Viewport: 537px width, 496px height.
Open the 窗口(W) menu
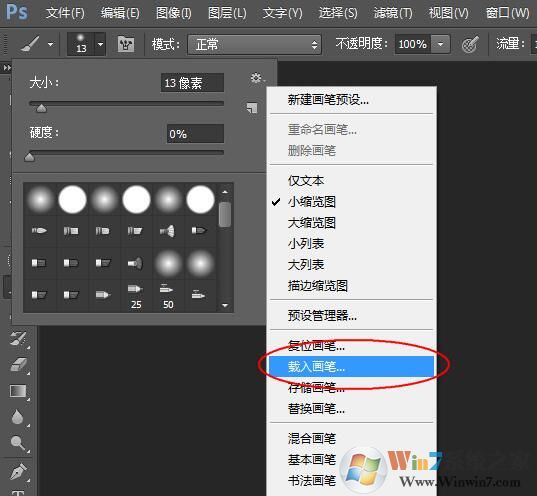coord(508,13)
